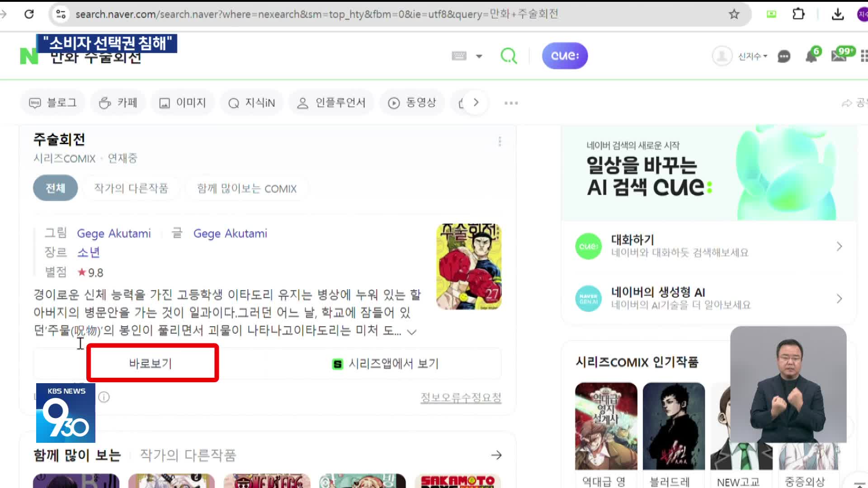This screenshot has width=868, height=488.
Task: Click the AI 검색 cue: banner
Action: pos(709,173)
